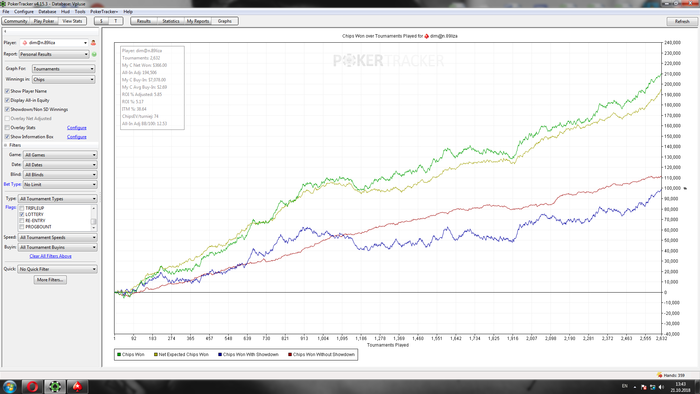The height and width of the screenshot is (394, 700).
Task: Open Help menu
Action: click(x=128, y=12)
